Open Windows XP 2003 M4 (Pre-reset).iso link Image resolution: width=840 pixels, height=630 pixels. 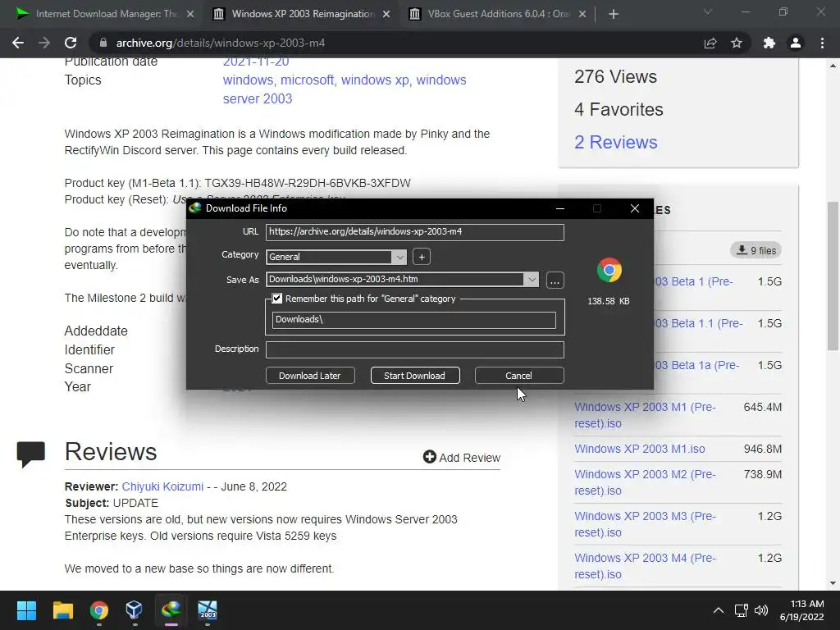tap(645, 566)
